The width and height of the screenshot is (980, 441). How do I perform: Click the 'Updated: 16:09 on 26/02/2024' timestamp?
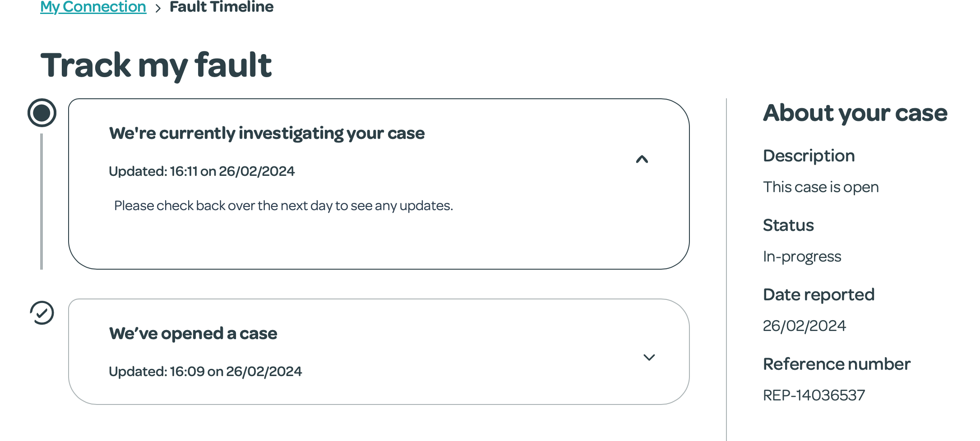[x=205, y=372]
